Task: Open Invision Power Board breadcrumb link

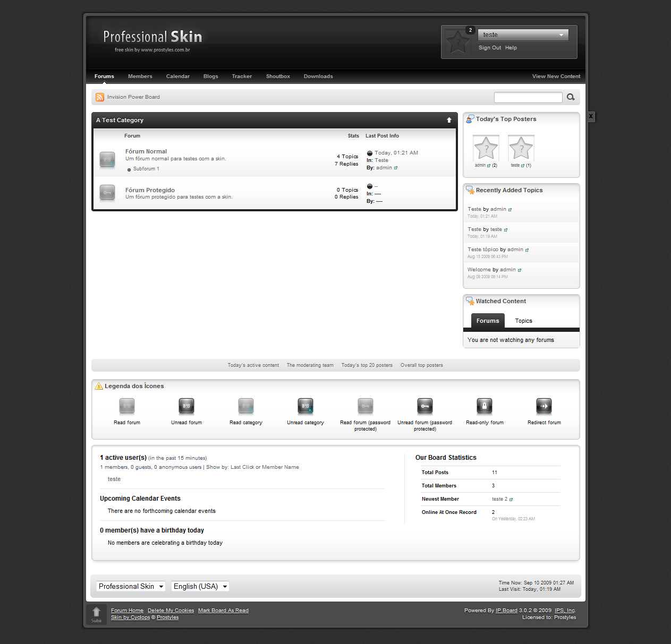Action: point(133,97)
